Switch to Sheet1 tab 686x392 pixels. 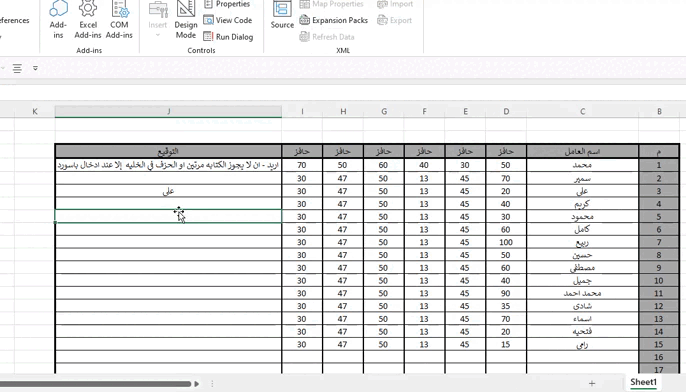[643, 382]
